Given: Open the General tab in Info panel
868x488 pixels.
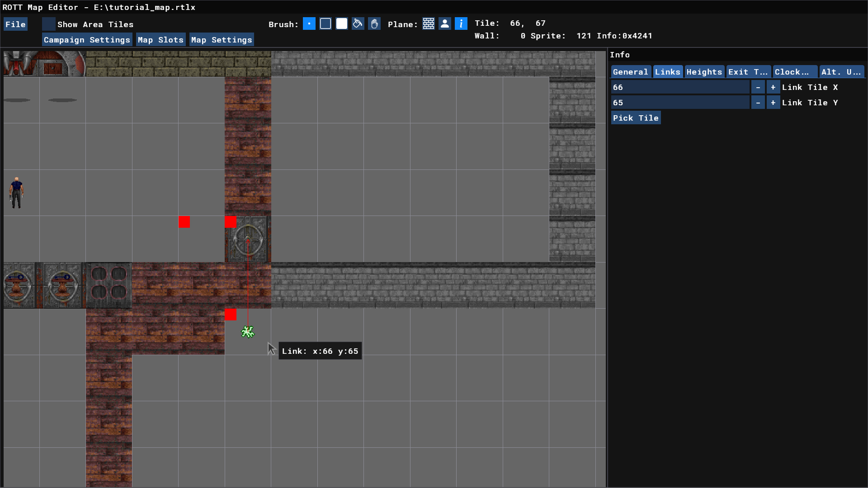Looking at the screenshot, I should point(630,72).
